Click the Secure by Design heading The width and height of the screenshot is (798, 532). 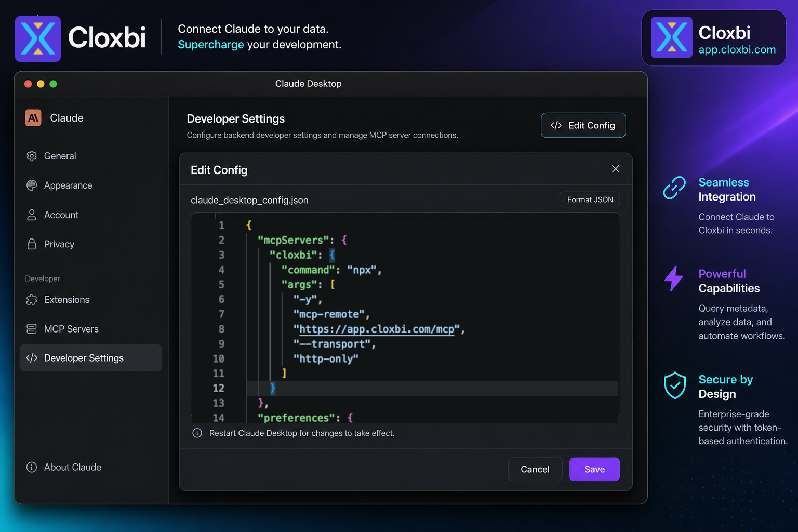point(725,387)
